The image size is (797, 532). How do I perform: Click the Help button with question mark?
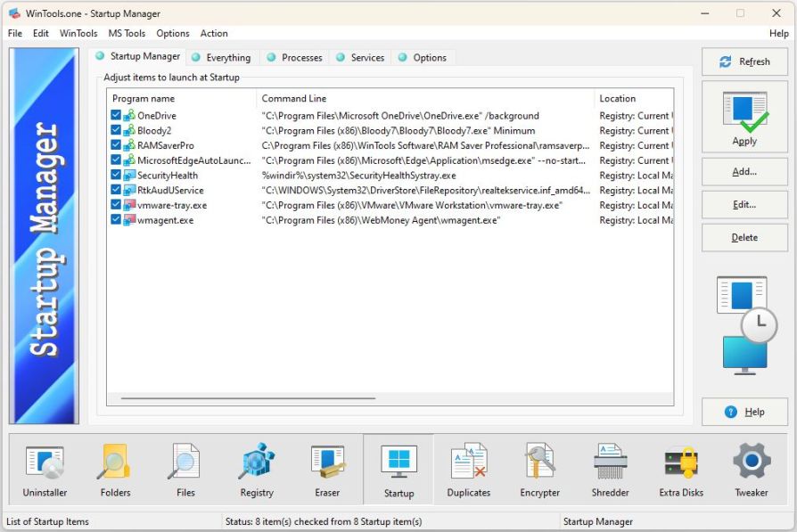point(744,412)
